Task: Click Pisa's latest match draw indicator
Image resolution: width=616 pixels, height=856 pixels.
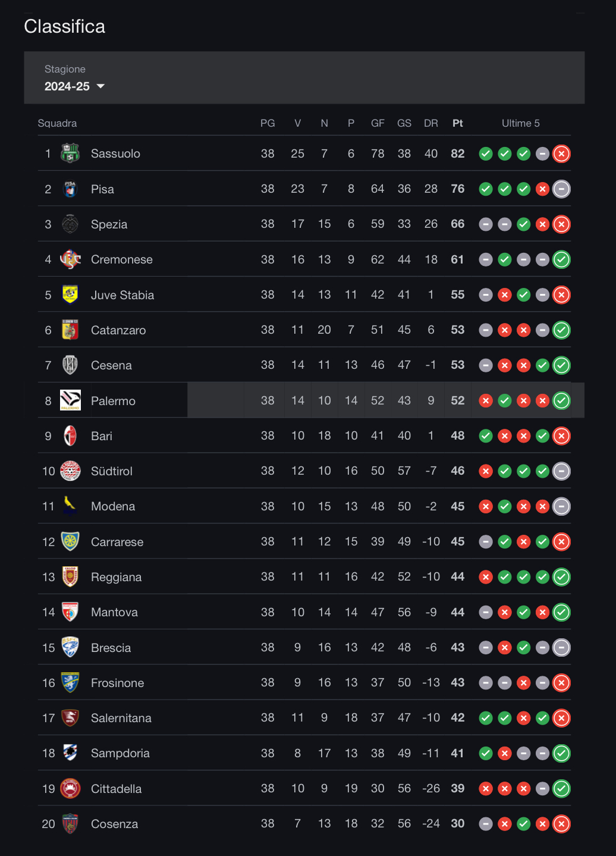Action: tap(561, 189)
